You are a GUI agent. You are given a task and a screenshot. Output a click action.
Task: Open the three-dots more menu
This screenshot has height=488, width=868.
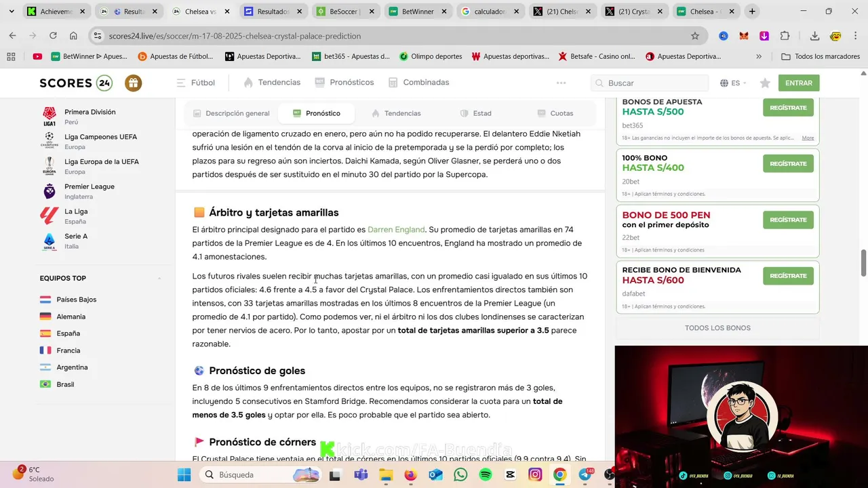(x=561, y=83)
